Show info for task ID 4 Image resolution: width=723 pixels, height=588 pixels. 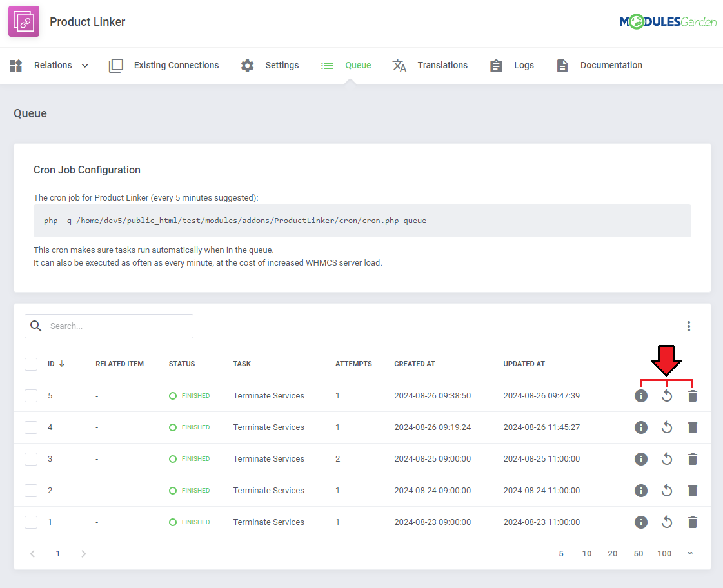pyautogui.click(x=641, y=427)
